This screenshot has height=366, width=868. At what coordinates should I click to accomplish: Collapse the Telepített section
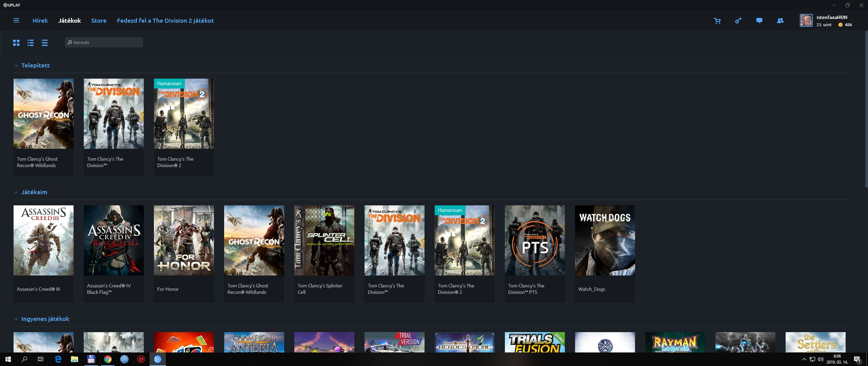(x=16, y=66)
